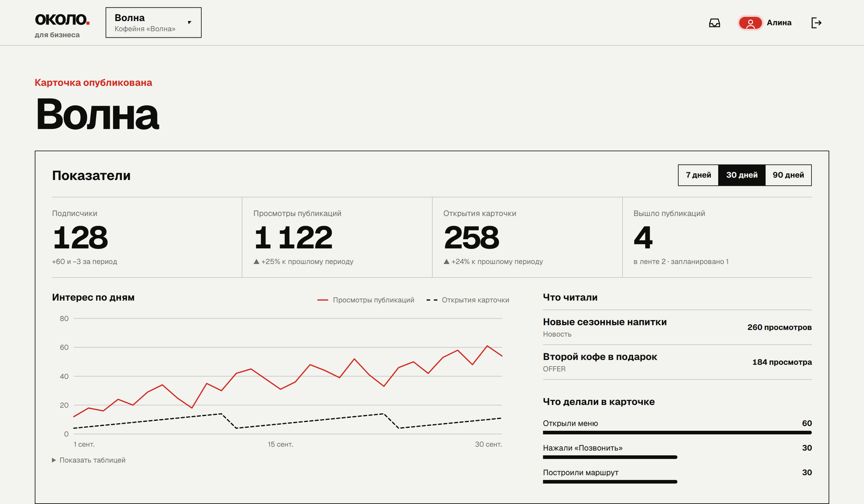Click the Что читали heading

pos(570,297)
